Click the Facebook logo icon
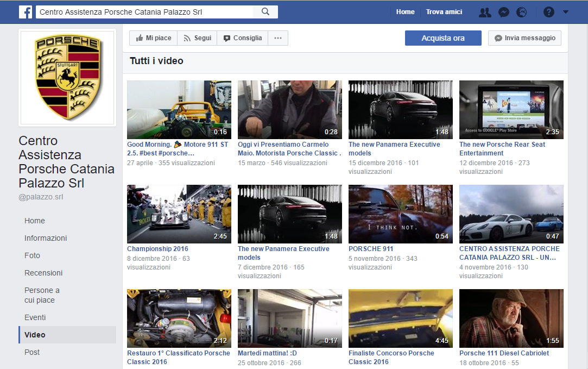The image size is (588, 369). pyautogui.click(x=26, y=12)
